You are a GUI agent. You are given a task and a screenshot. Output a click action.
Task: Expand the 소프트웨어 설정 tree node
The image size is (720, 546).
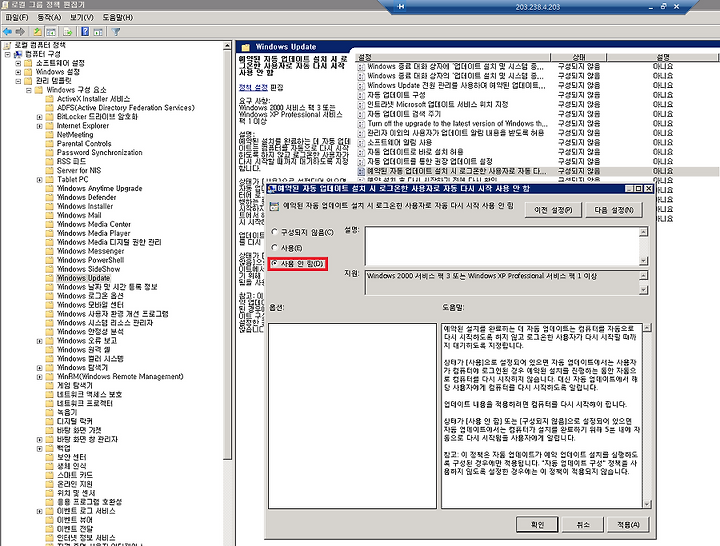click(18, 63)
